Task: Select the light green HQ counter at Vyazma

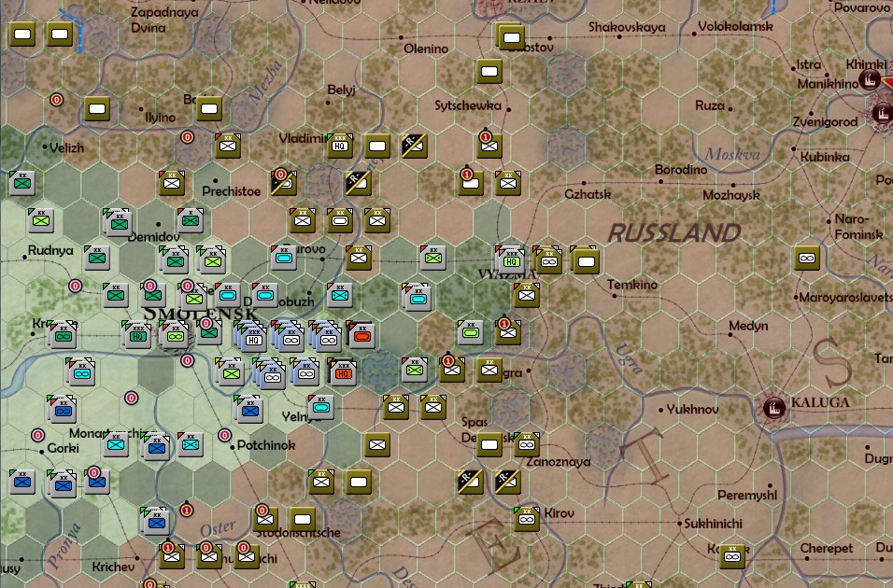Action: click(510, 260)
